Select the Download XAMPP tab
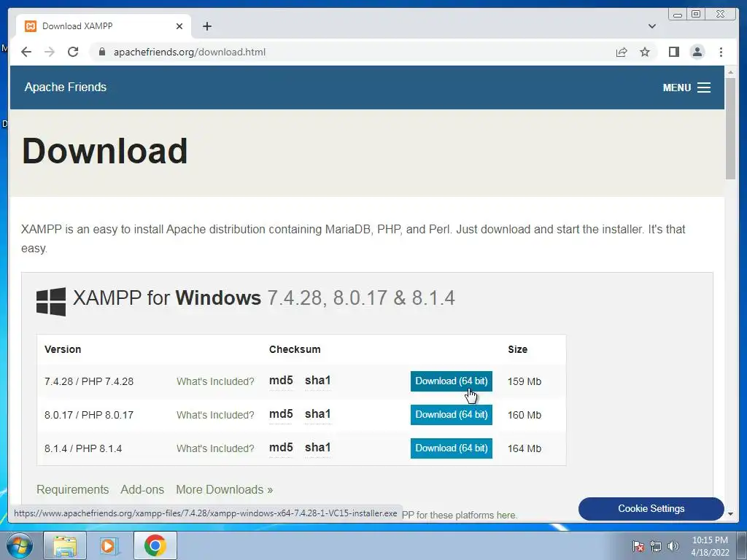Viewport: 747px width, 560px height. [x=104, y=26]
